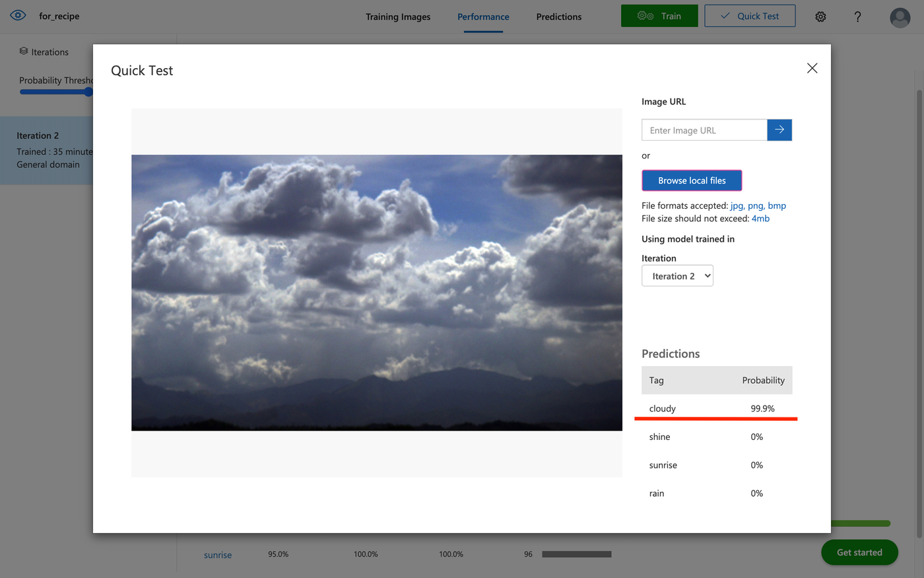Click the Get started button

pyautogui.click(x=859, y=552)
